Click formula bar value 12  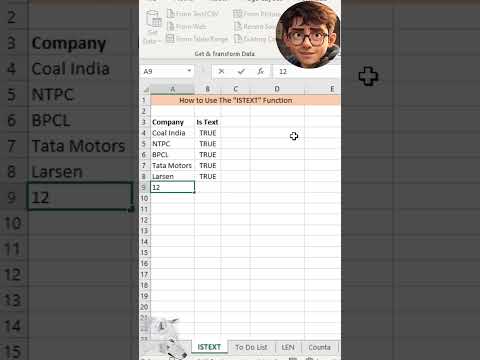[283, 71]
